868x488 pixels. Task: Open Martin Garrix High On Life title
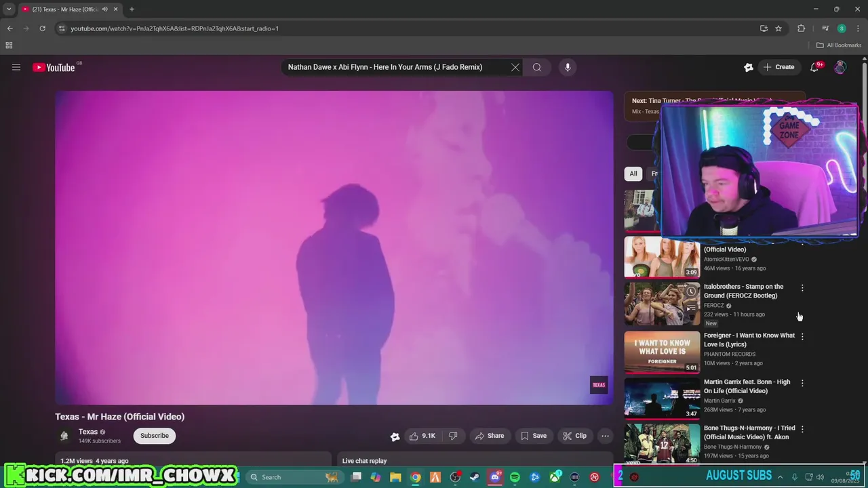747,386
